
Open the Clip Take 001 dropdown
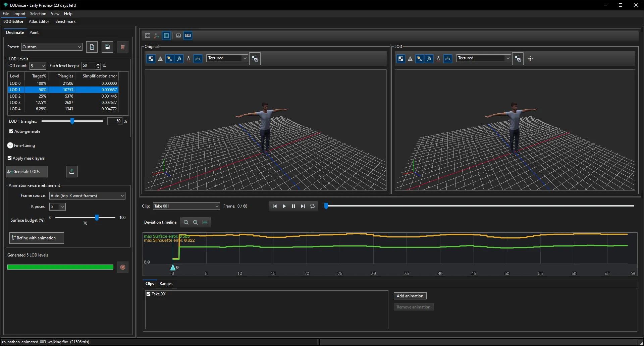(186, 206)
